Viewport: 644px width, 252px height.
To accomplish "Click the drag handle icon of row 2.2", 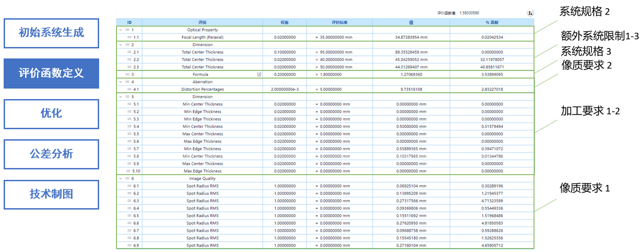I will [x=129, y=60].
